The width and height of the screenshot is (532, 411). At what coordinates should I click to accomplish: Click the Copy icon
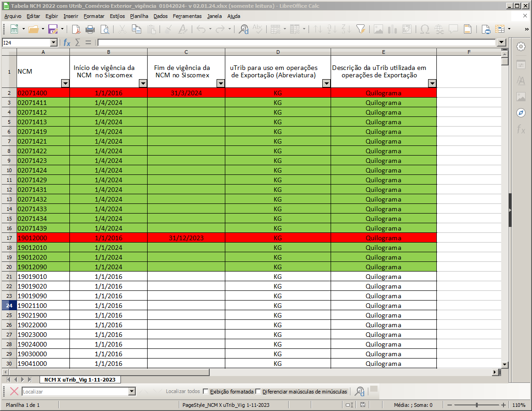(137, 29)
